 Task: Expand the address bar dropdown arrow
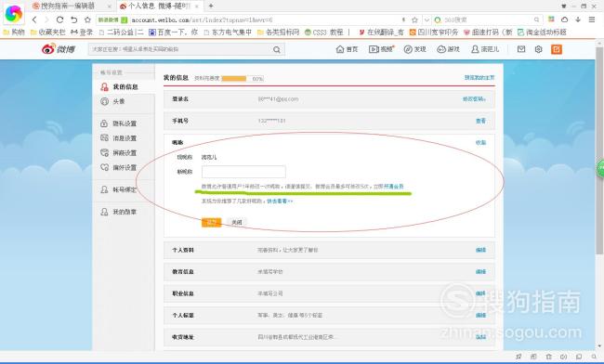point(427,19)
